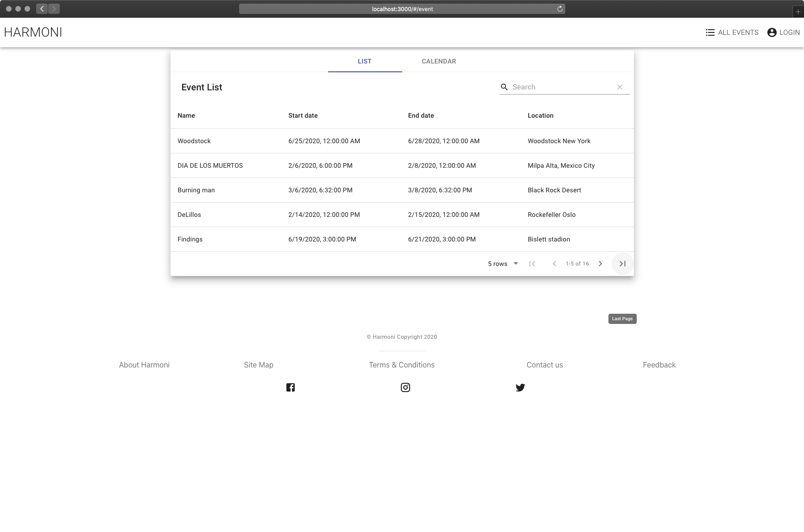Click the Event List heading
This screenshot has height=532, width=804.
[x=202, y=88]
